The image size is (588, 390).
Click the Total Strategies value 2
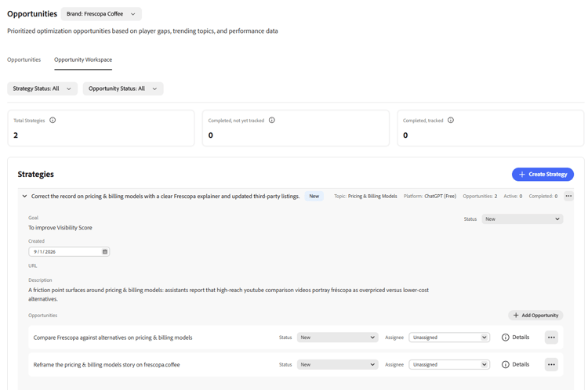(x=16, y=135)
